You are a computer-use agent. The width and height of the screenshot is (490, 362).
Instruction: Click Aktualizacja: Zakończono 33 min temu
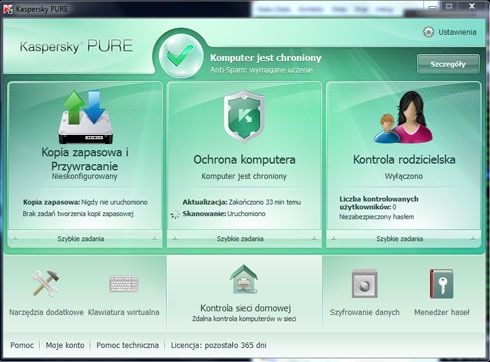(x=242, y=202)
